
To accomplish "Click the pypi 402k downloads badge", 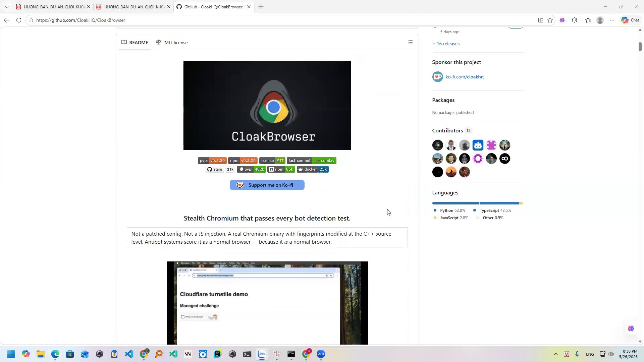I will click(x=251, y=169).
